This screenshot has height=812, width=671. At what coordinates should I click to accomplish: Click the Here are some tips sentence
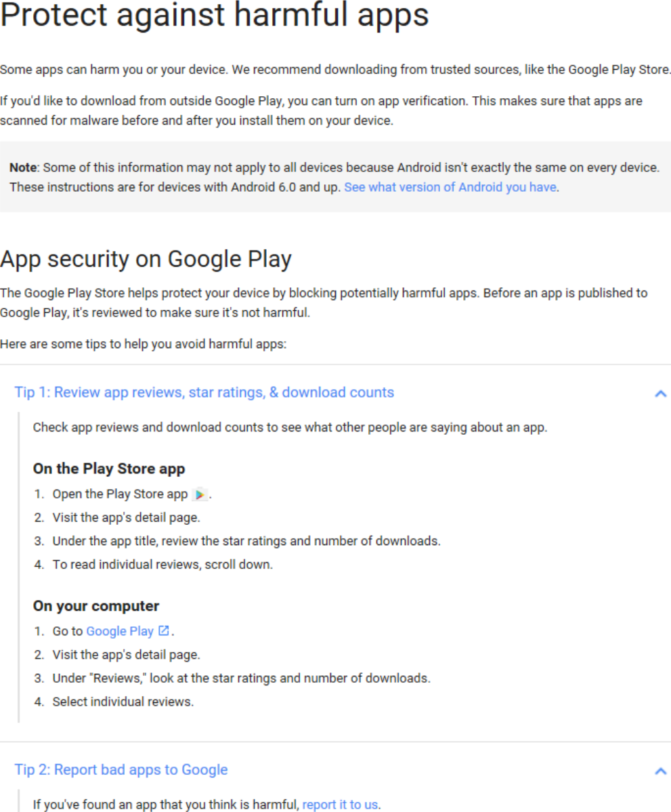click(143, 344)
